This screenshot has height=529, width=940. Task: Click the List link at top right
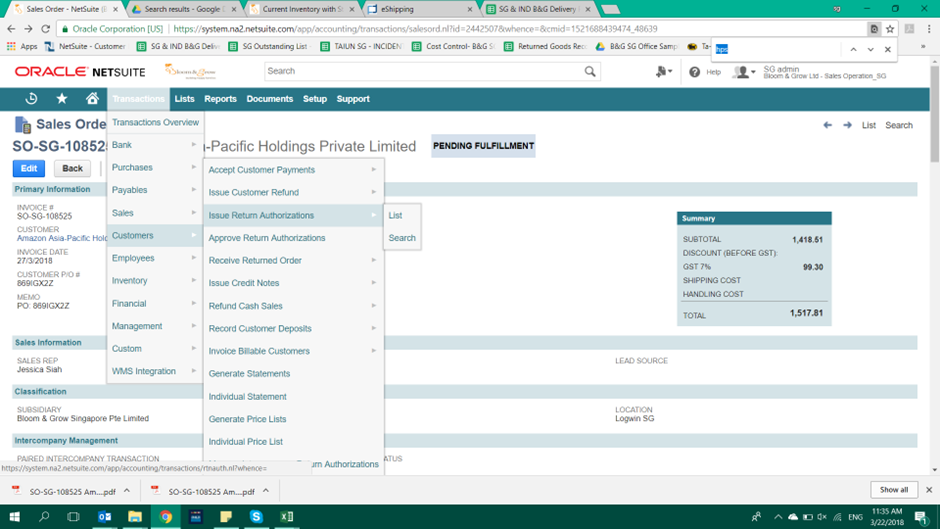(x=869, y=125)
